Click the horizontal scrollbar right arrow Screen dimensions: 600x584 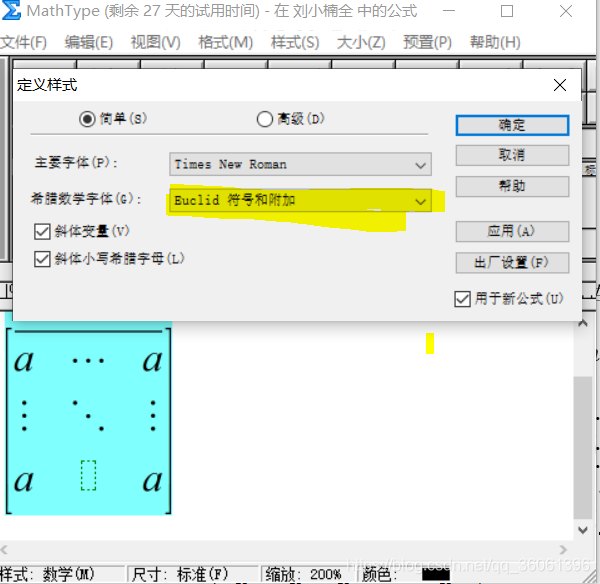[x=563, y=550]
